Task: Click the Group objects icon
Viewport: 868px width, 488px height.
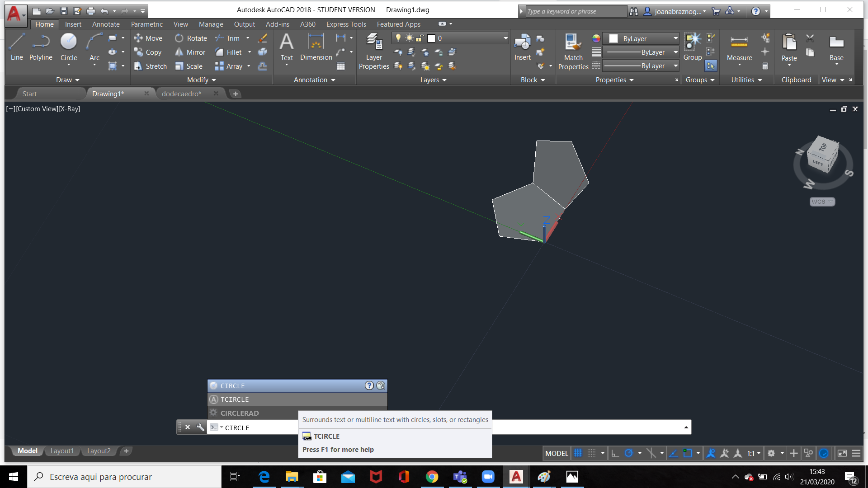Action: pyautogui.click(x=693, y=47)
